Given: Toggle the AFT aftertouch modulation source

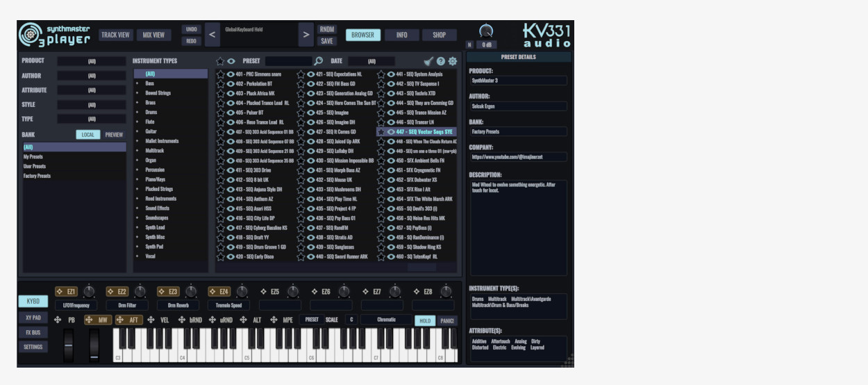Looking at the screenshot, I should pyautogui.click(x=128, y=320).
